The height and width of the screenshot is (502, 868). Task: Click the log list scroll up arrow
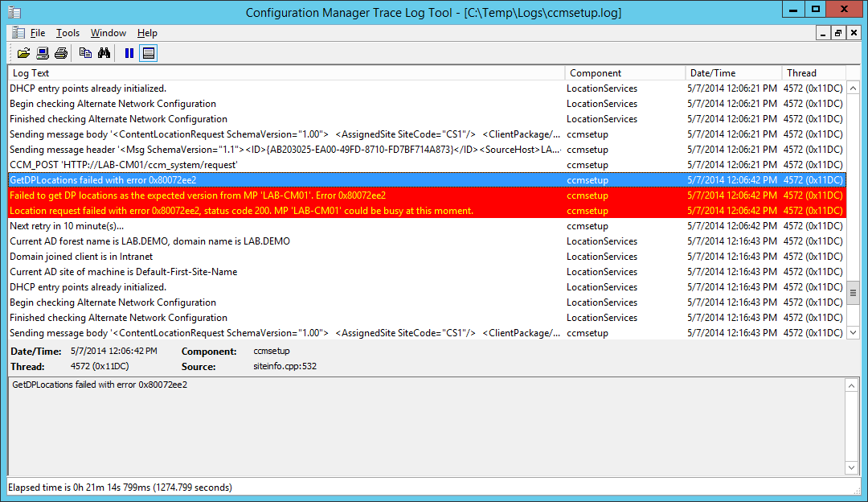point(853,88)
